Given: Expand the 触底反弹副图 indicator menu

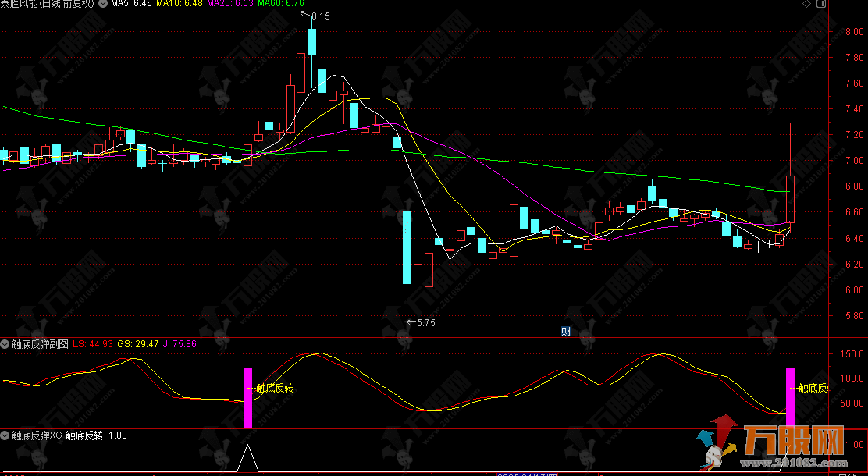Looking at the screenshot, I should 5,344.
